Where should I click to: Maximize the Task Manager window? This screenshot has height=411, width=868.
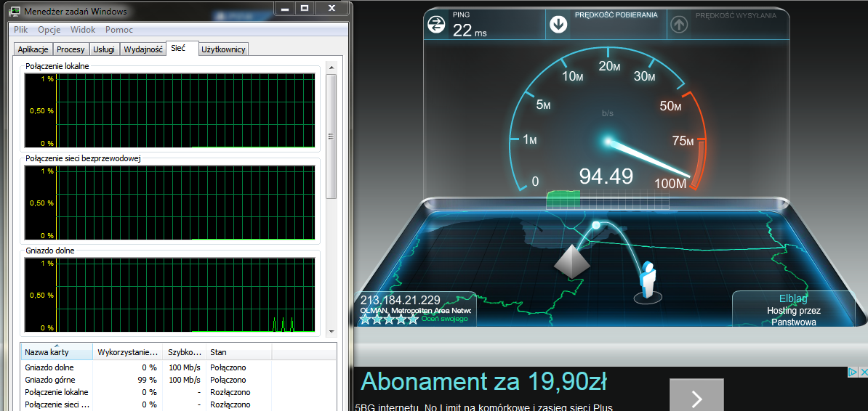click(x=305, y=8)
